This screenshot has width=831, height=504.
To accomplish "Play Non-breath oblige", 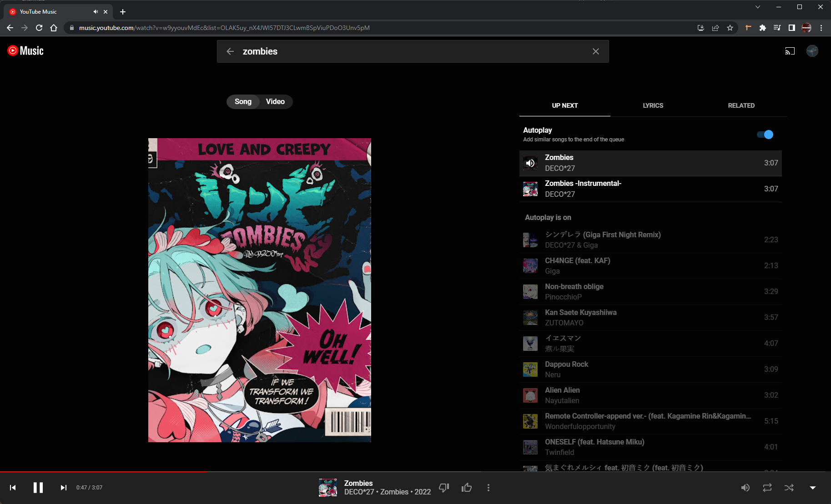I will pyautogui.click(x=650, y=292).
